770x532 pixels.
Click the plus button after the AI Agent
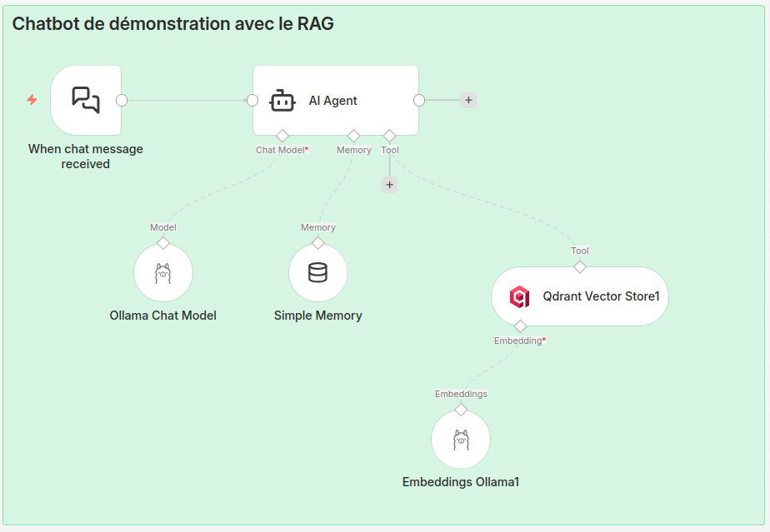click(x=468, y=100)
